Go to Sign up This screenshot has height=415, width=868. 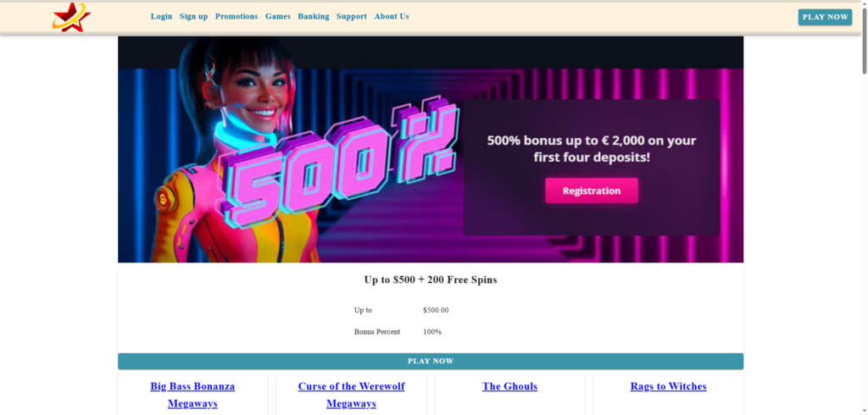[x=193, y=16]
